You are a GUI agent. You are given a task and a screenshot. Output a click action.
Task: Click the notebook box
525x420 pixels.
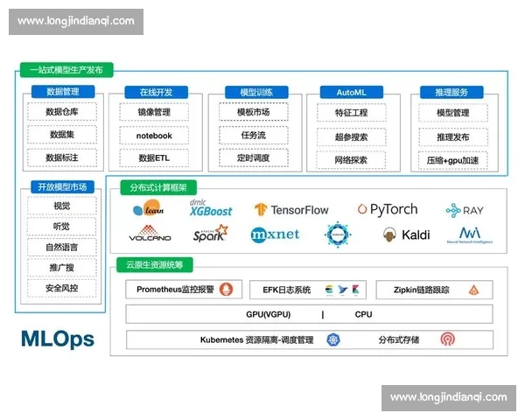coord(154,136)
